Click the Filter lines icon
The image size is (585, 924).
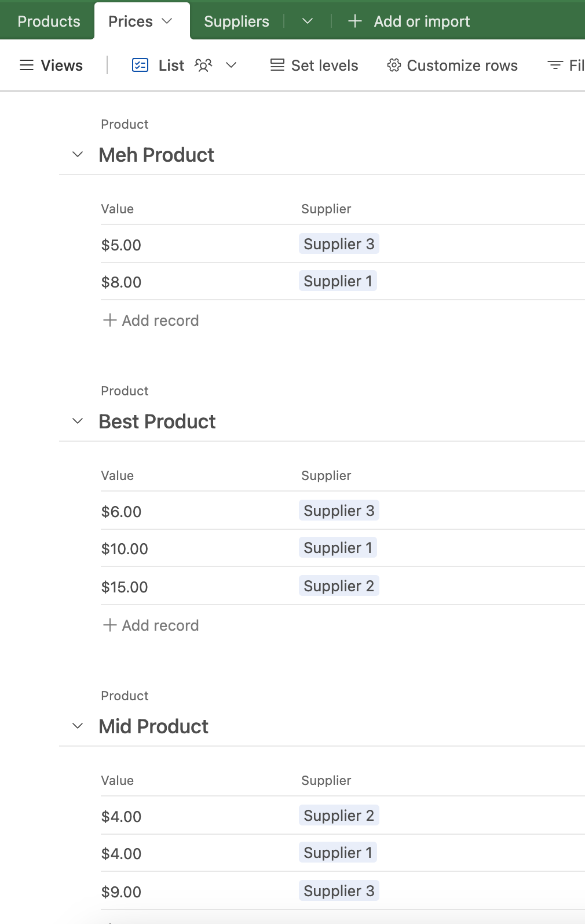[x=555, y=65]
